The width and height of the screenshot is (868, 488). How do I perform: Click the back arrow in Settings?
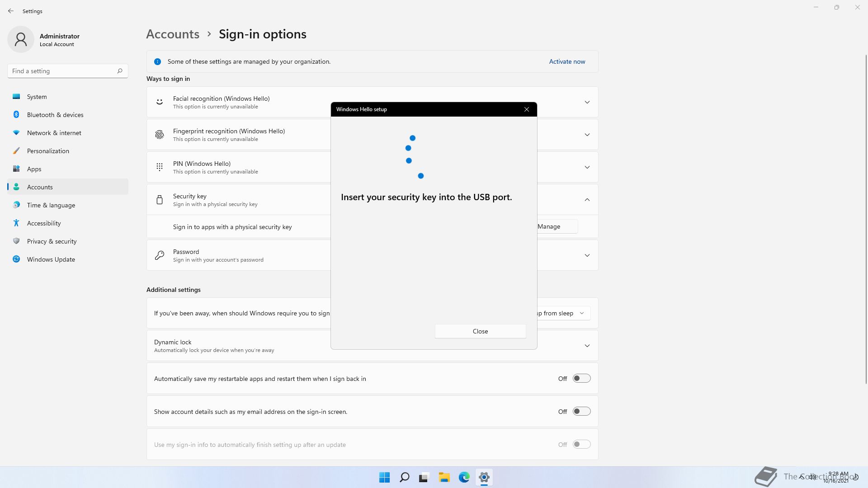(x=11, y=11)
